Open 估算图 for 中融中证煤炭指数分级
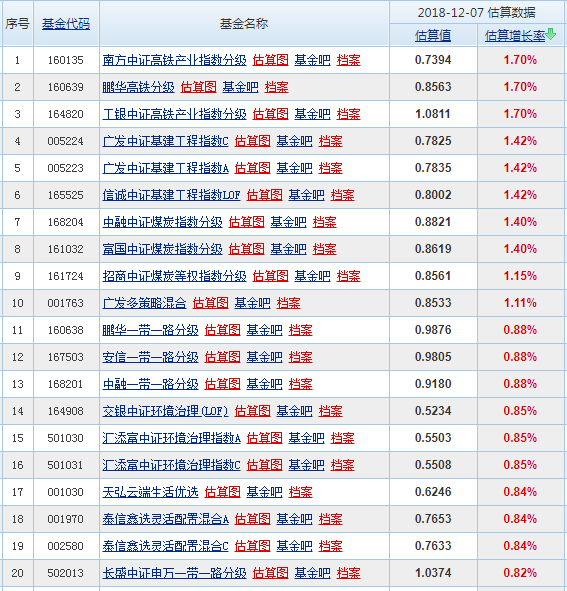 (x=246, y=222)
